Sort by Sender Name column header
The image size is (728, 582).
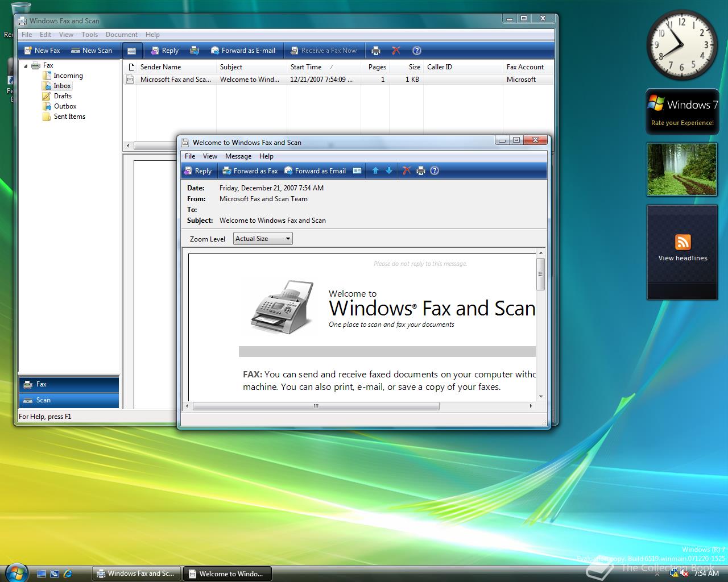(x=176, y=67)
